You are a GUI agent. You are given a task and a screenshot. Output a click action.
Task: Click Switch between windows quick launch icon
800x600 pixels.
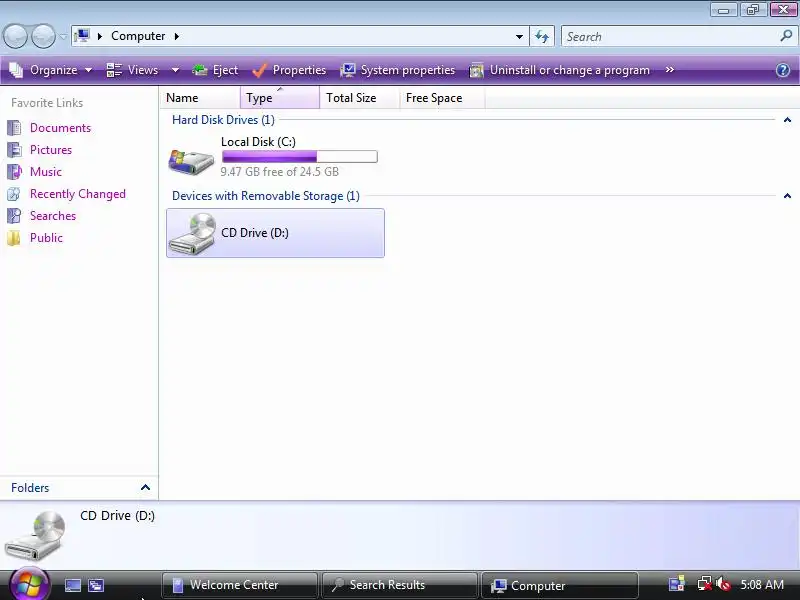click(96, 585)
